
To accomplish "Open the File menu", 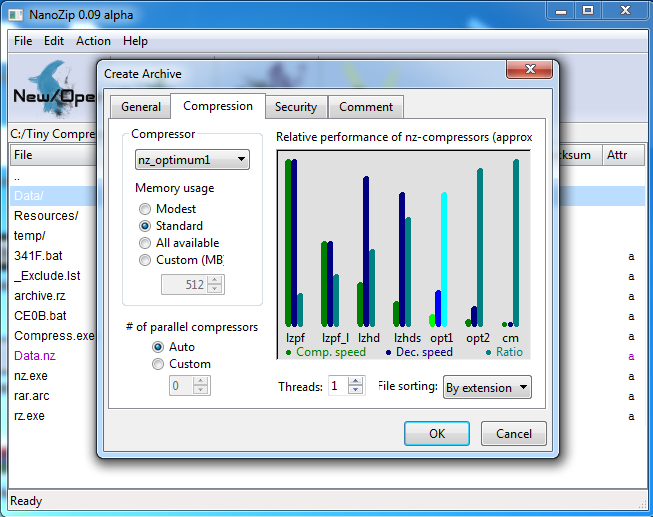I will (x=23, y=41).
